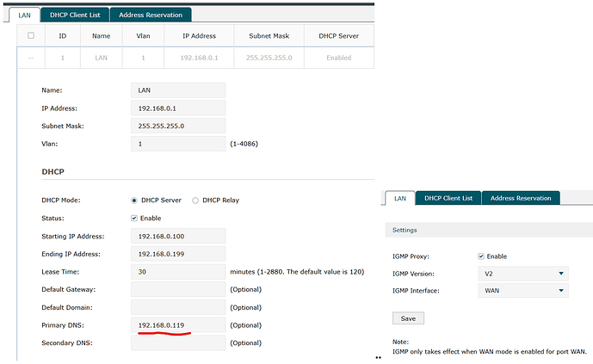
Task: Click the empty Default Domain field
Action: (x=178, y=307)
